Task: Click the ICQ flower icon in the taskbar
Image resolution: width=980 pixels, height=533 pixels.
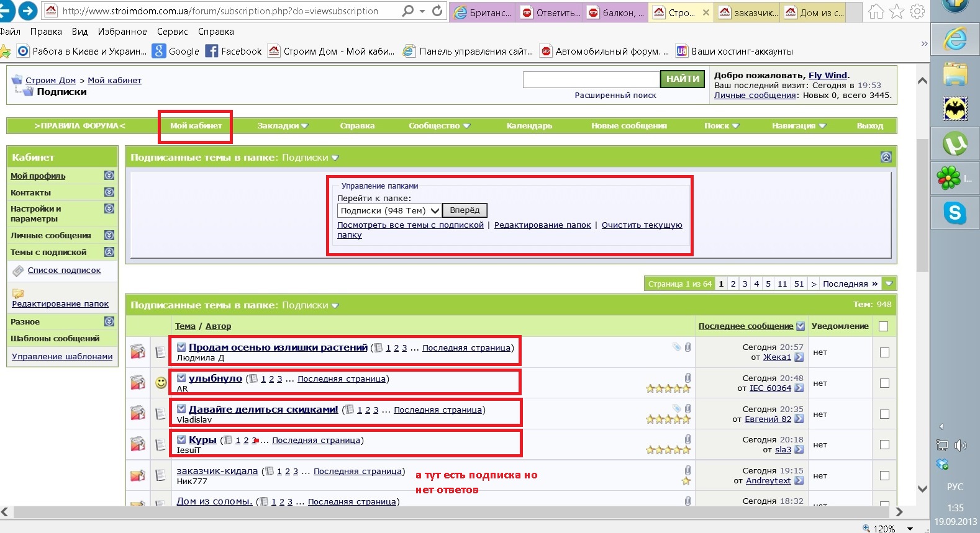Action: coord(949,179)
